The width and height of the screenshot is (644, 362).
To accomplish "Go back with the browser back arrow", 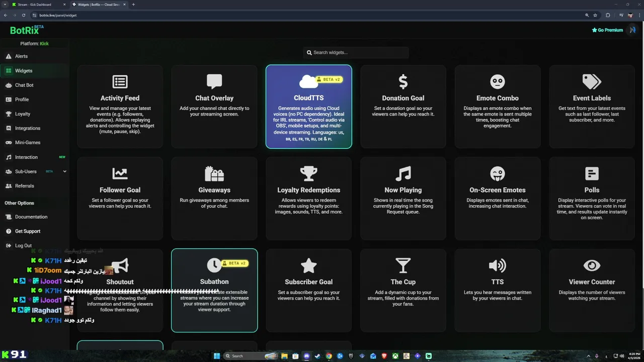I will pos(6,15).
